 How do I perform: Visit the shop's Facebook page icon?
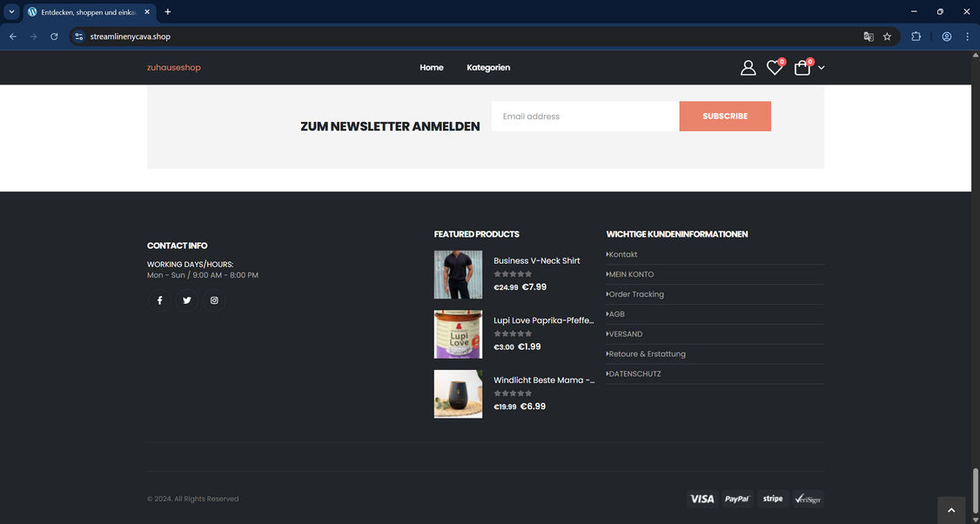[x=159, y=300]
